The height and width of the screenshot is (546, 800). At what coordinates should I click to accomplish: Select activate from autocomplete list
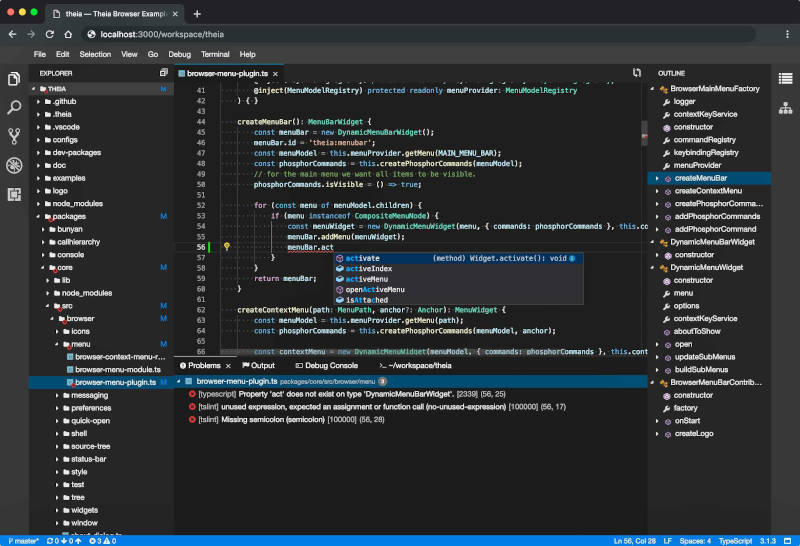pyautogui.click(x=458, y=258)
